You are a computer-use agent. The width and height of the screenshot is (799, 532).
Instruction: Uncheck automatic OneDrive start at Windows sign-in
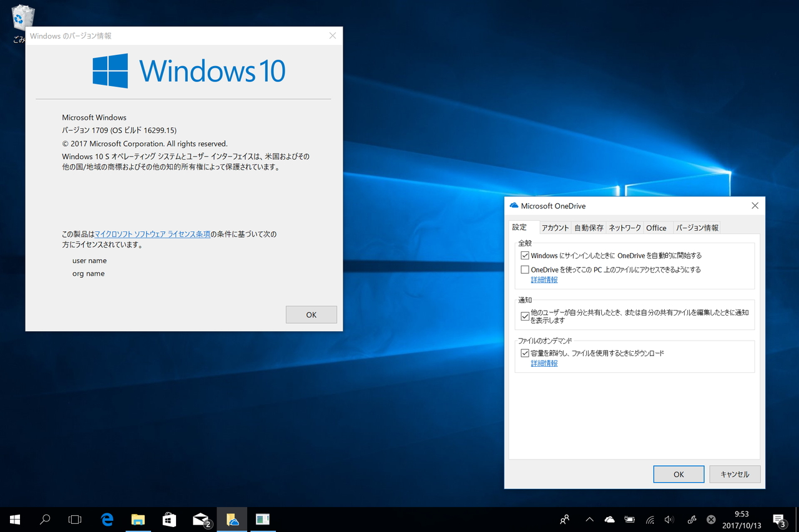point(525,255)
